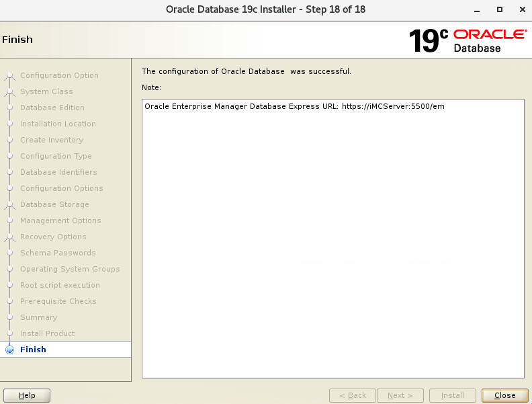This screenshot has height=404, width=532.
Task: Select the Schema Passwords step
Action: click(x=58, y=253)
